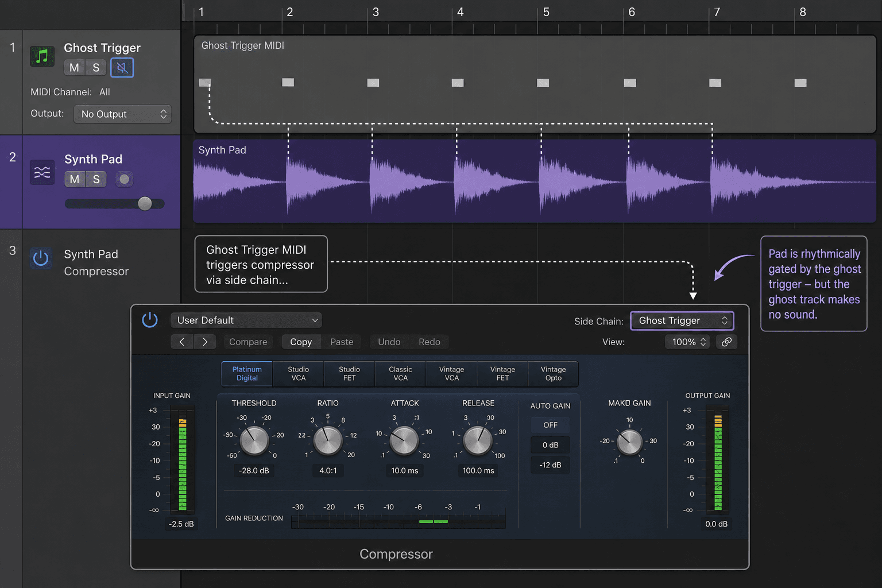Solo the Ghost Trigger track
The width and height of the screenshot is (882, 588).
(x=96, y=68)
